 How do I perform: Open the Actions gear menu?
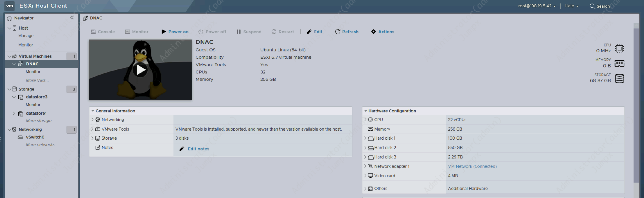click(x=373, y=32)
